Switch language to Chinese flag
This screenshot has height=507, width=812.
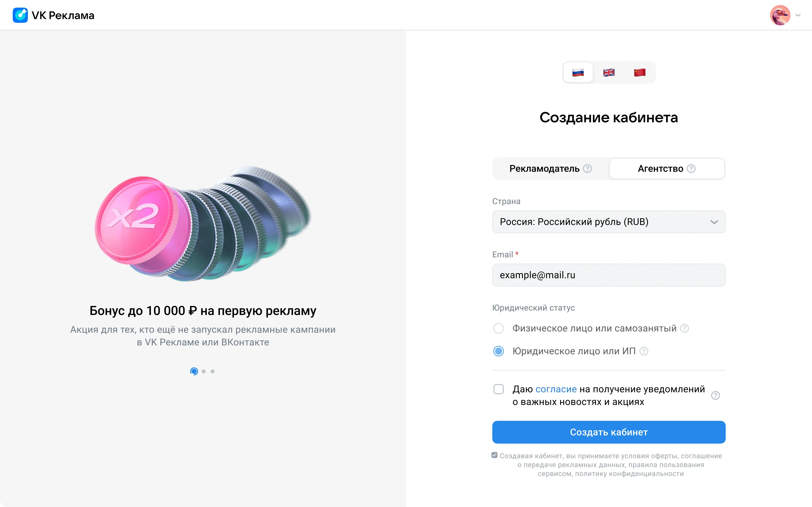[639, 72]
